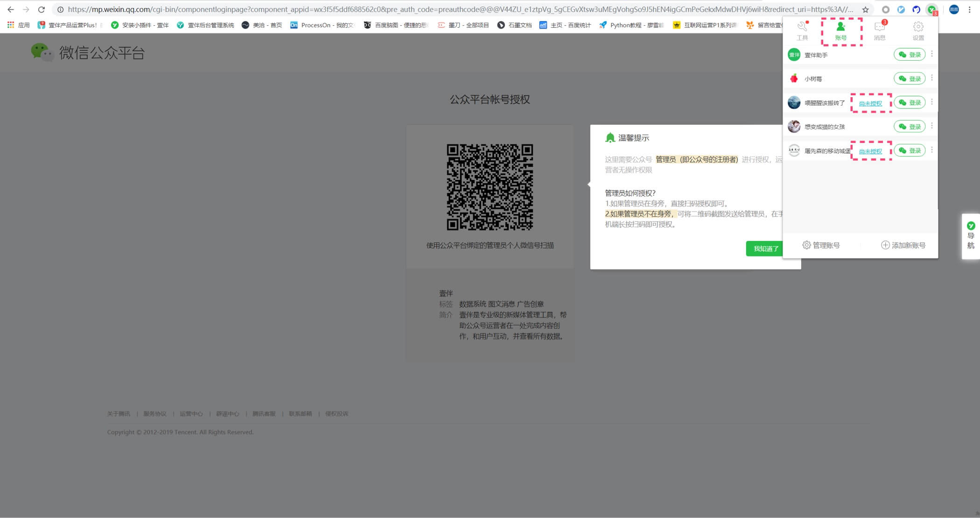The width and height of the screenshot is (980, 518).
Task: Open the 壹伴 extension icon with badge
Action: [x=932, y=10]
